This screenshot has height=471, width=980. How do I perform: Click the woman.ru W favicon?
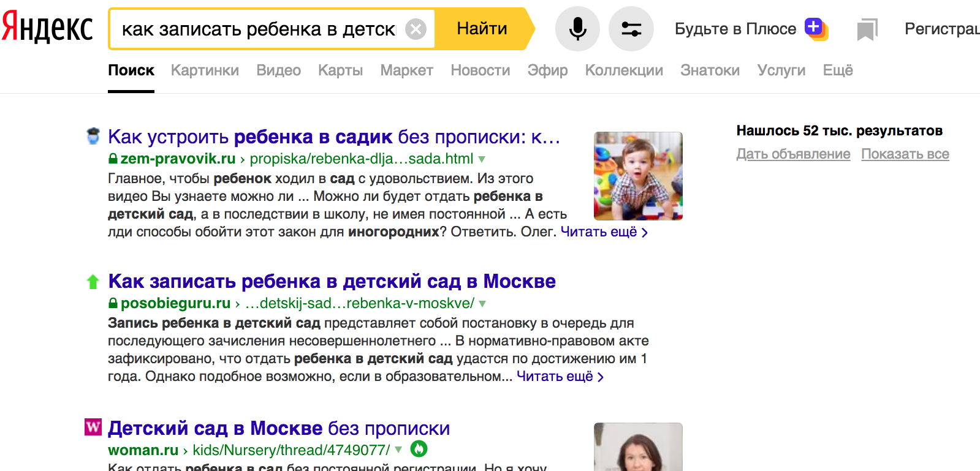[93, 427]
